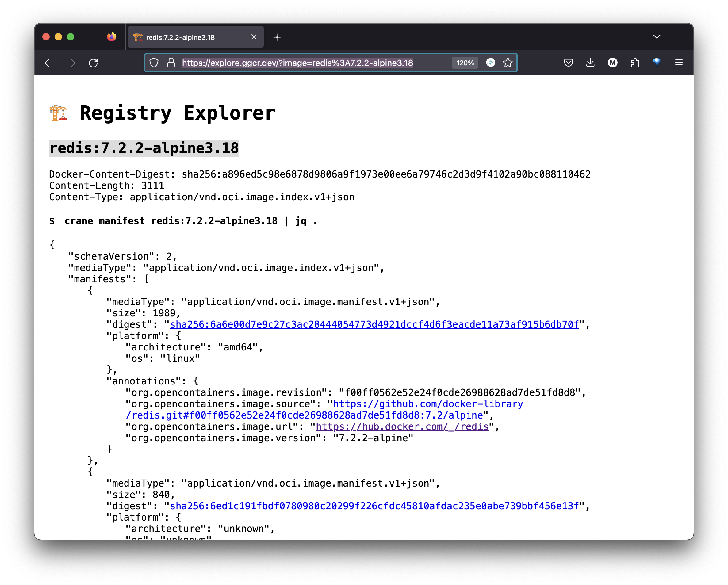Select the redis:7.2.2-alpine3.18 tab
This screenshot has width=728, height=585.
click(189, 37)
